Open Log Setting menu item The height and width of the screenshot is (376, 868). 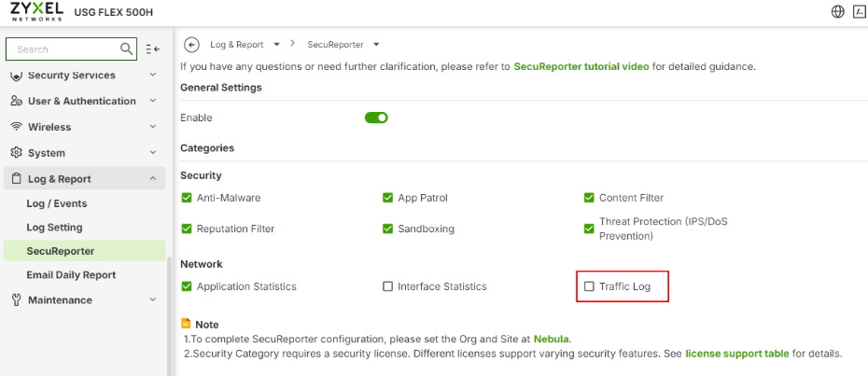click(54, 228)
